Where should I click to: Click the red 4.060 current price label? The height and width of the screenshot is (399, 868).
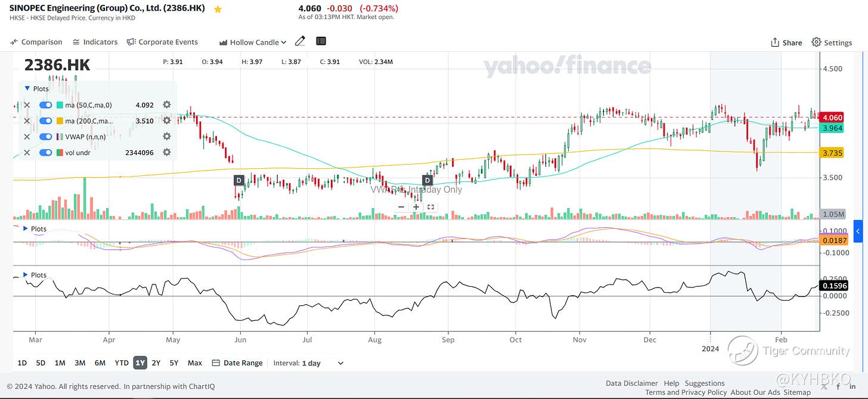coord(832,117)
